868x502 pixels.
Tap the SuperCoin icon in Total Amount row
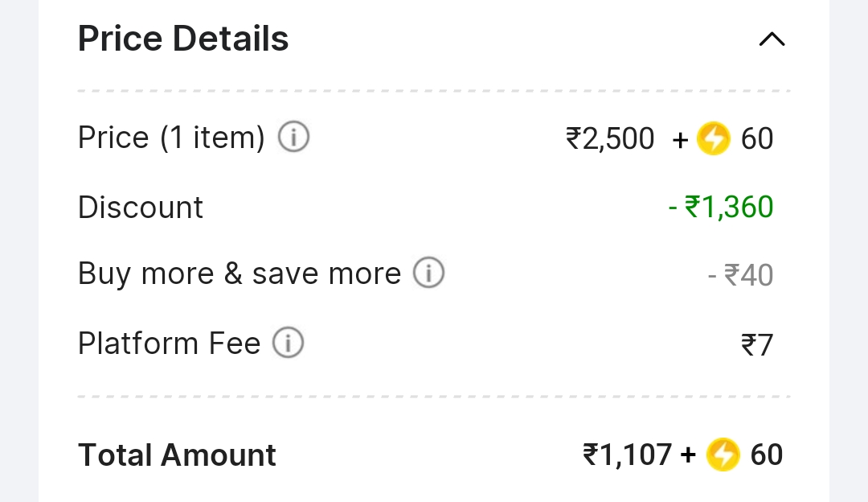(x=723, y=455)
